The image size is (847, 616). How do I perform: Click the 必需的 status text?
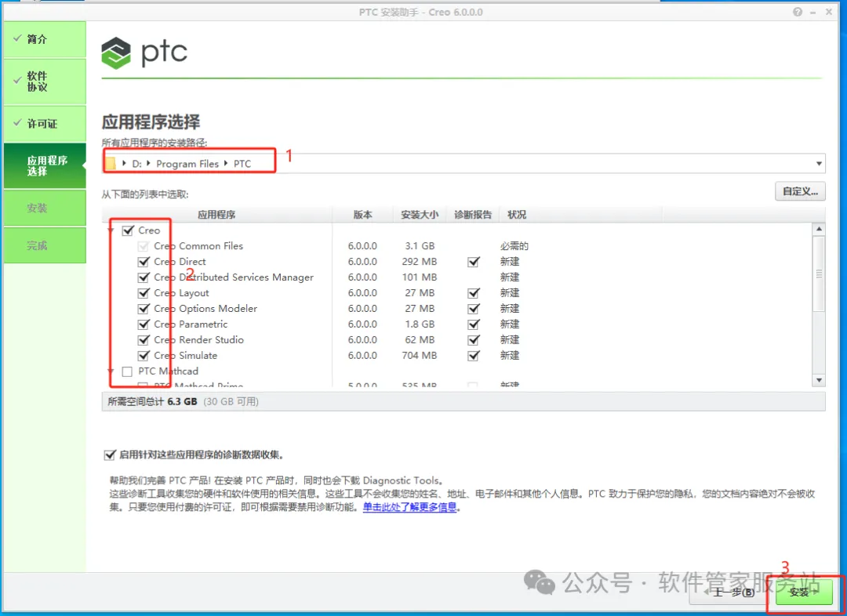pyautogui.click(x=514, y=246)
